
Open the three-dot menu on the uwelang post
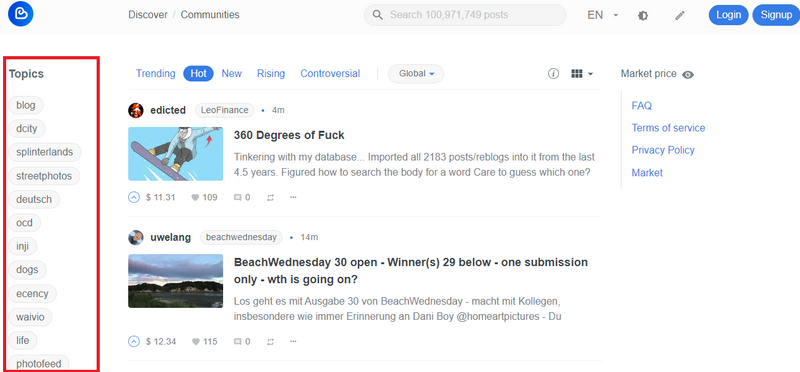[x=293, y=341]
